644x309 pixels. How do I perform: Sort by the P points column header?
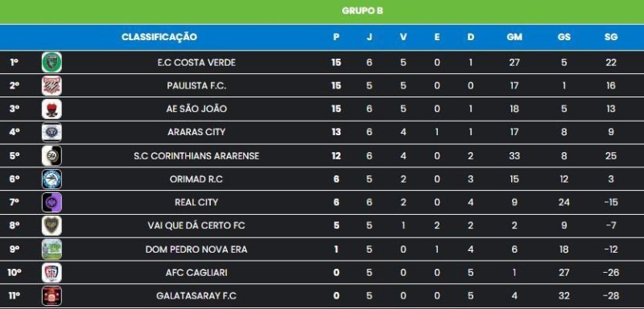point(336,37)
